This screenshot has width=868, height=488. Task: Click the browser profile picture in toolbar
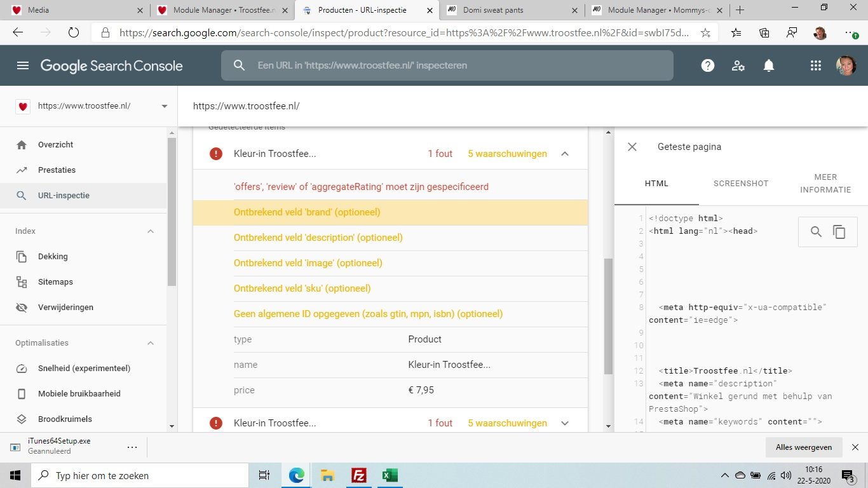pyautogui.click(x=820, y=33)
